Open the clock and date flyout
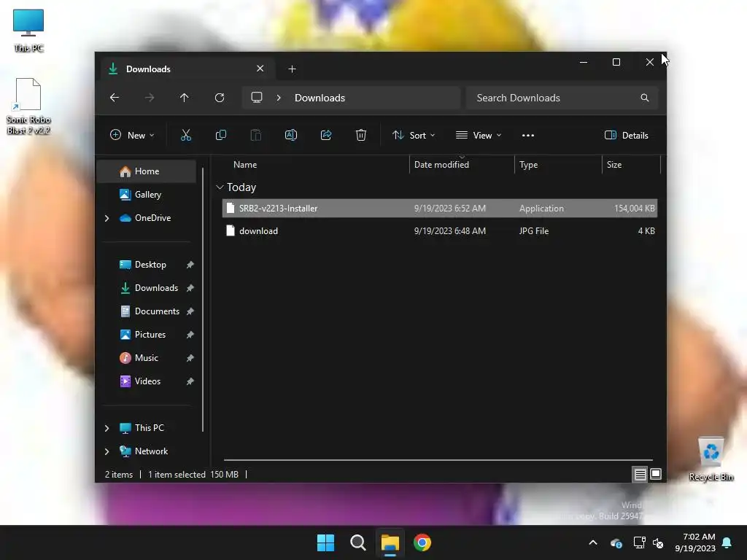This screenshot has height=560, width=747. 695,542
